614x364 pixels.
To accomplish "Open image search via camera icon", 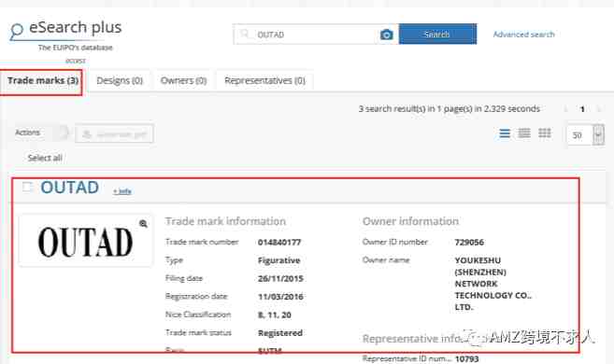I will (387, 35).
